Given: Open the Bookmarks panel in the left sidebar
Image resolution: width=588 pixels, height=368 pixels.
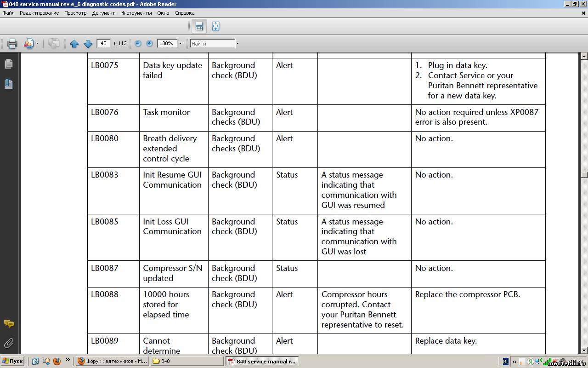Looking at the screenshot, I should tap(9, 84).
